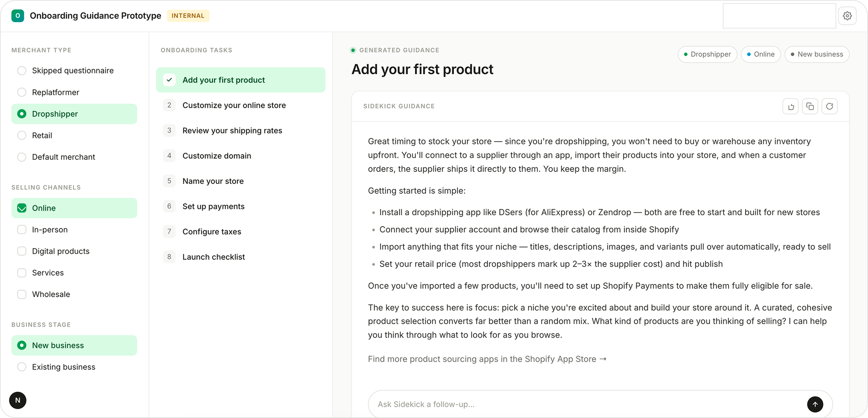Enable the Digital products channel
The height and width of the screenshot is (418, 868).
tap(74, 251)
